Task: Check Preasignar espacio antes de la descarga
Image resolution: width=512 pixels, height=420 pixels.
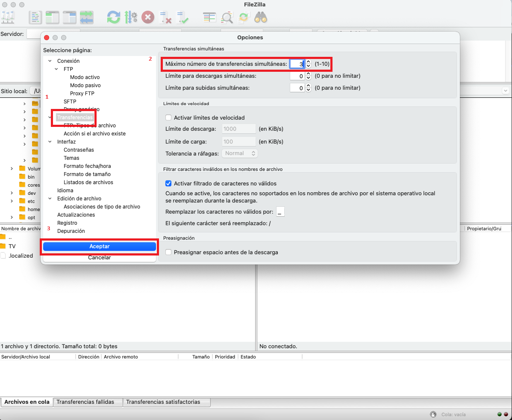Action: (168, 252)
